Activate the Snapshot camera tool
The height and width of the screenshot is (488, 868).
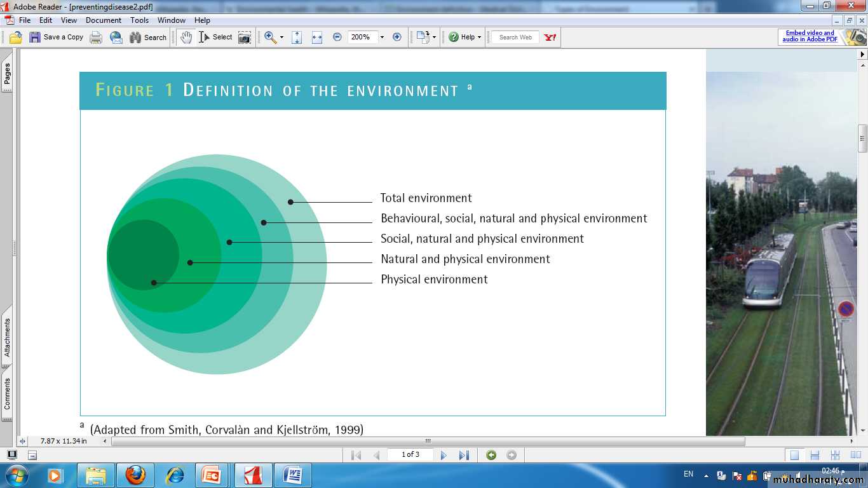point(245,37)
